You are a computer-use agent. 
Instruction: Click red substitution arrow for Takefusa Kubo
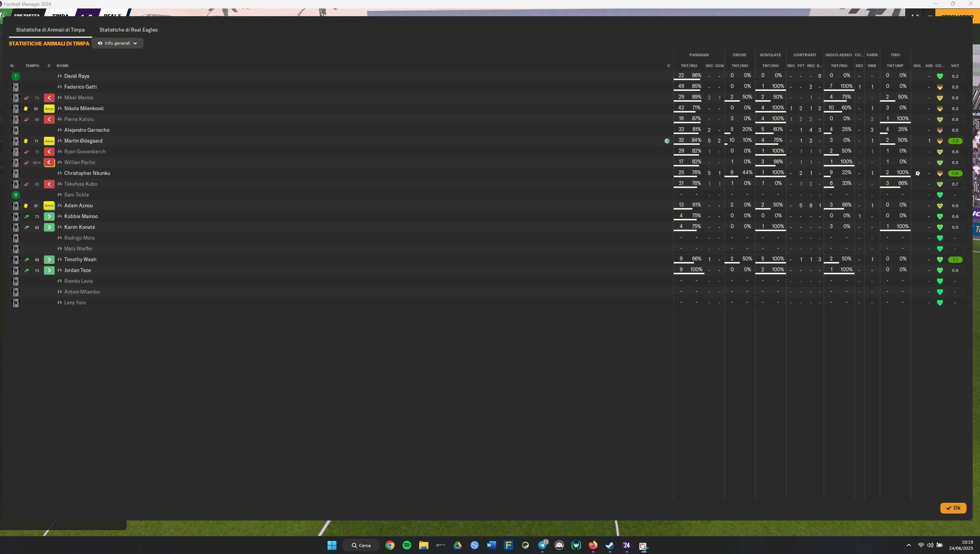pos(49,184)
